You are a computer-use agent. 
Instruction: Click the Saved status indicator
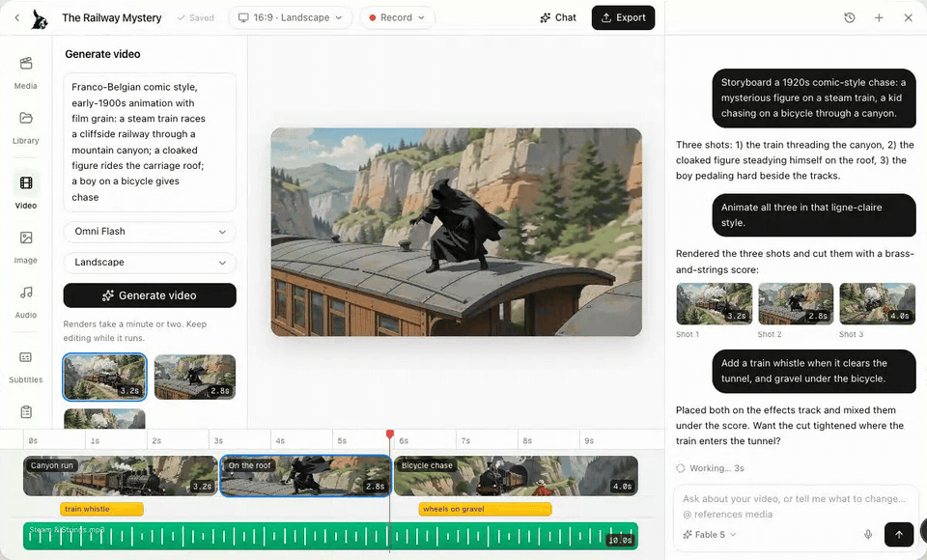pyautogui.click(x=196, y=17)
